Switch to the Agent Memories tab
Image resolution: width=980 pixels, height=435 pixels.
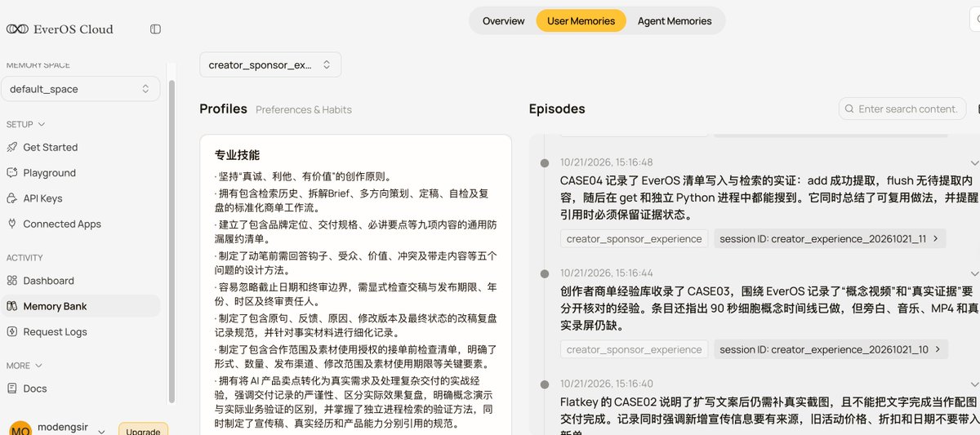tap(675, 21)
